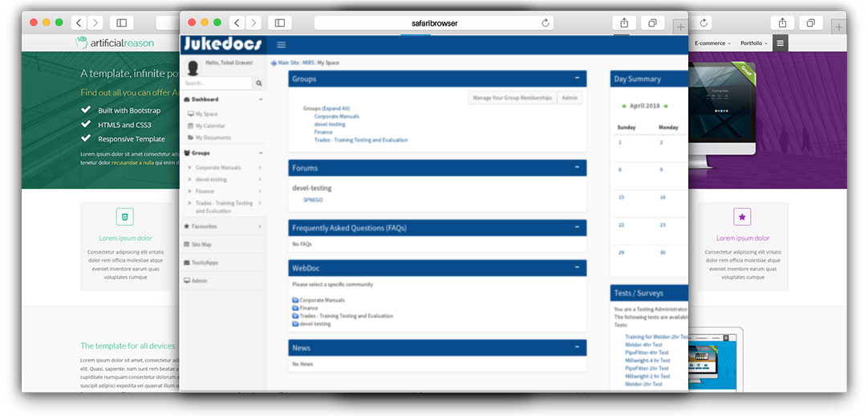Collapse the Groups panel
868x416 pixels.
pyautogui.click(x=577, y=78)
